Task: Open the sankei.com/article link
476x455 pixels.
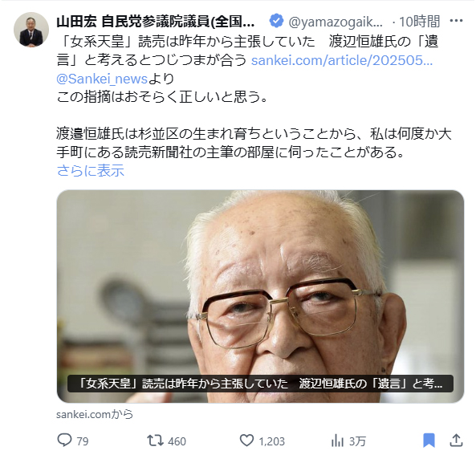Action: 342,60
